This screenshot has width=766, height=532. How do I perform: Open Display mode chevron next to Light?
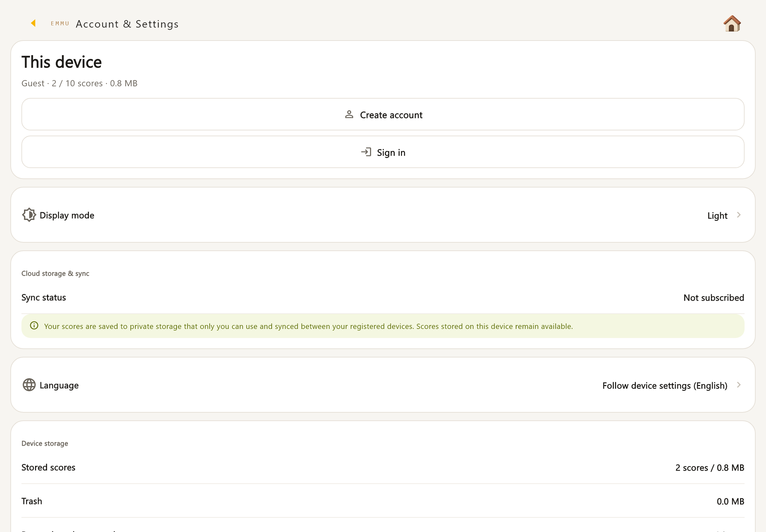click(x=739, y=215)
